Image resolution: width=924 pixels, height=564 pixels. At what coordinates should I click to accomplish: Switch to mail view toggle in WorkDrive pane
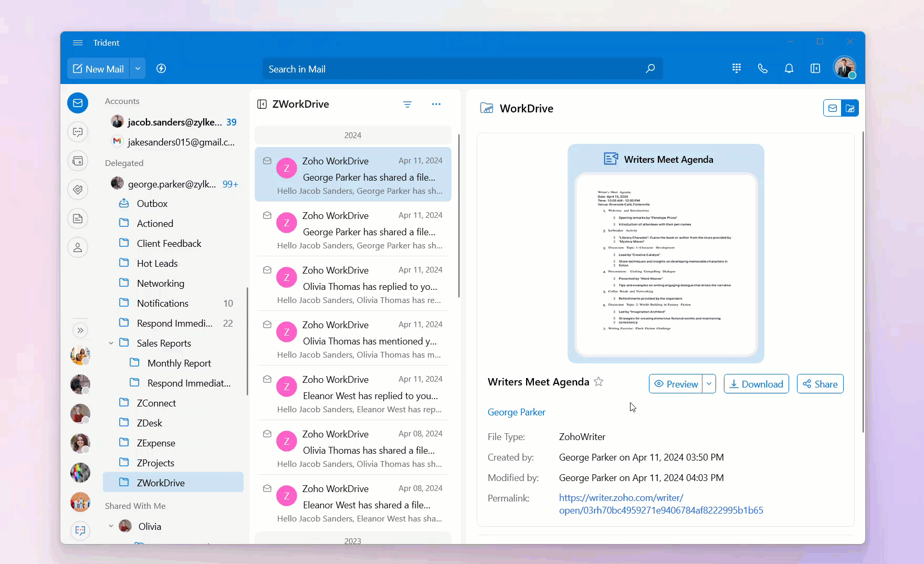click(x=833, y=108)
